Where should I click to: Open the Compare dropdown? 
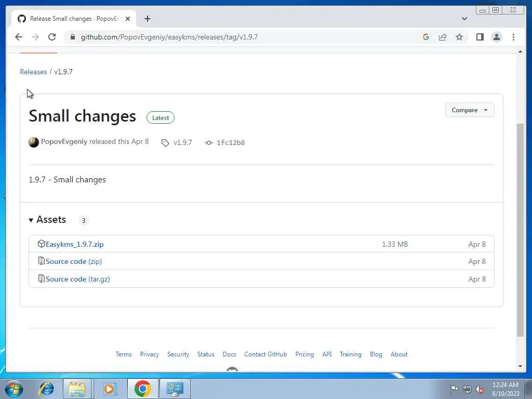pyautogui.click(x=470, y=110)
